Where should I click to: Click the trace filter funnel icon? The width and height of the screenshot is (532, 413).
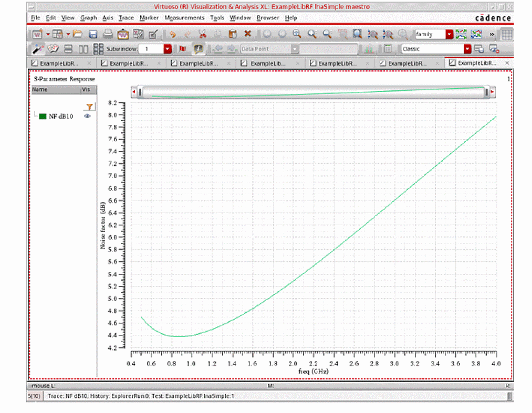coord(90,107)
